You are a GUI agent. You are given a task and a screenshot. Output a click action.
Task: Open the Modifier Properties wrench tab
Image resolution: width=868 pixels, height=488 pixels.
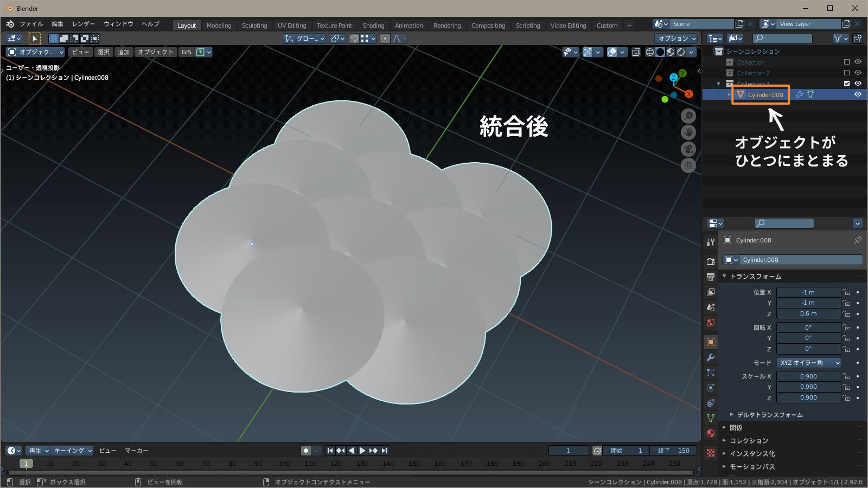[710, 357]
